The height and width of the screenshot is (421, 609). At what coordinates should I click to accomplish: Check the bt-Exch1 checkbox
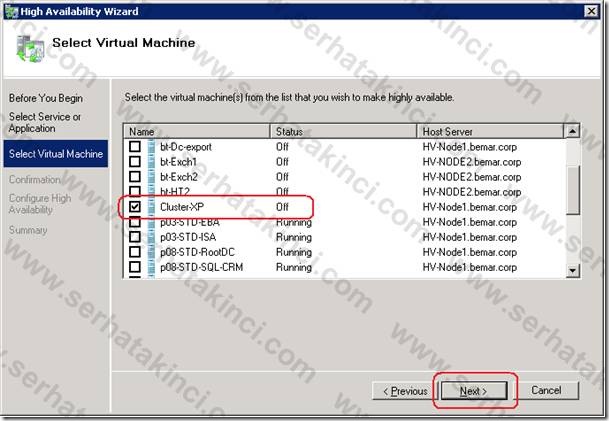pos(135,162)
